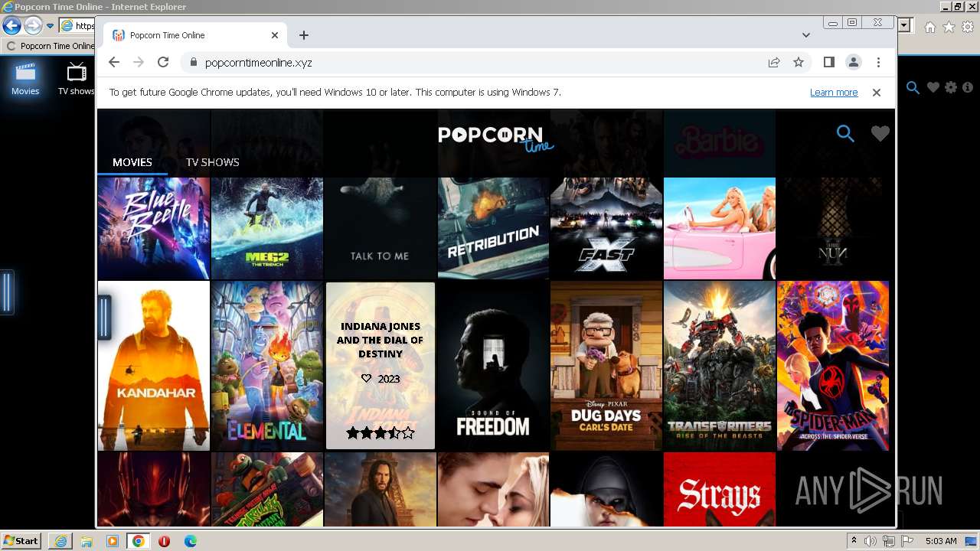Open the Windows Start menu
980x551 pixels.
pos(21,541)
